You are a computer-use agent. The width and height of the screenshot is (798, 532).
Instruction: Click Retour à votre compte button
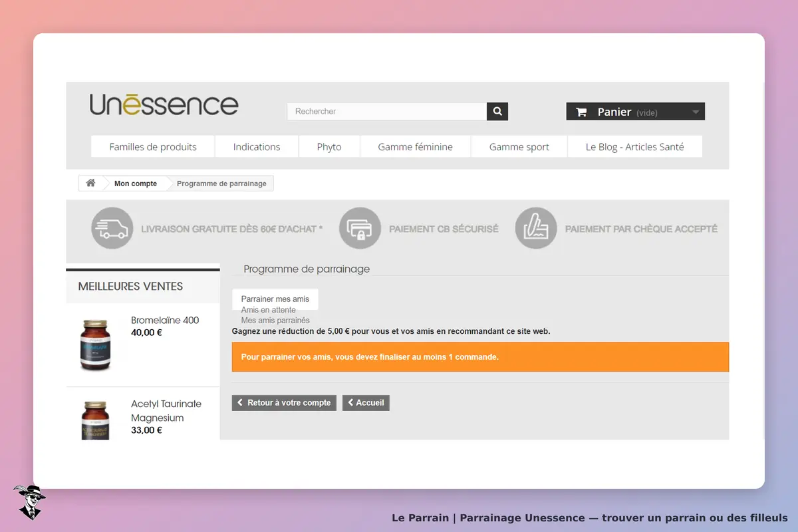tap(284, 403)
